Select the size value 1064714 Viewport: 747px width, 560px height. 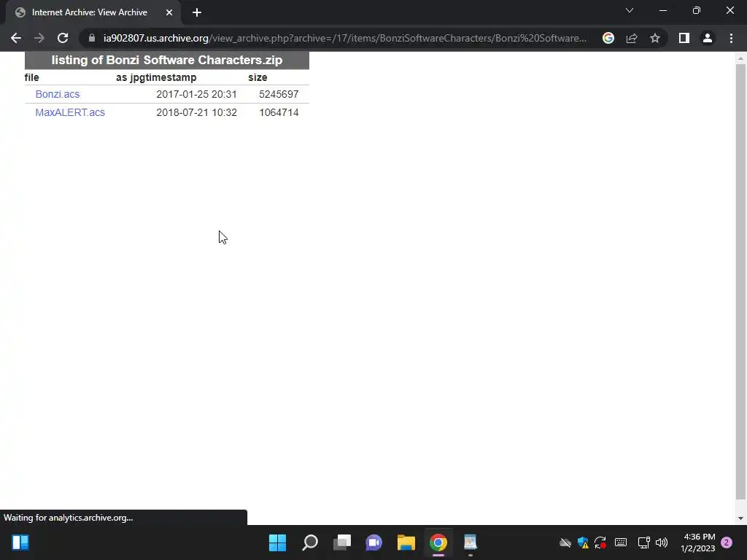coord(279,112)
